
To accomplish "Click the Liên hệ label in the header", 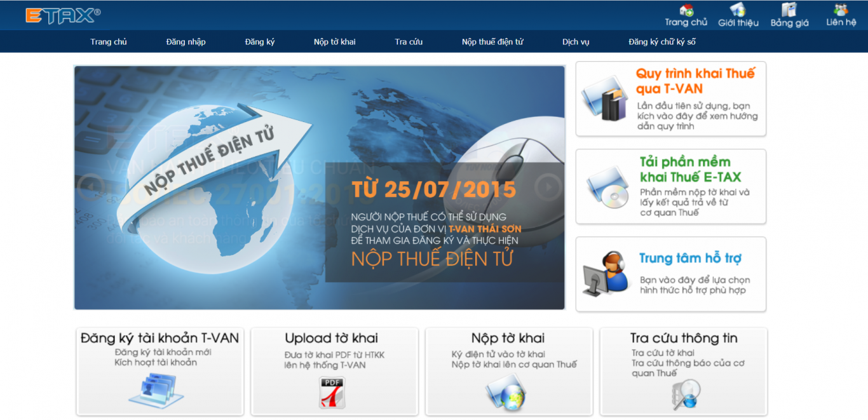I will (x=841, y=22).
